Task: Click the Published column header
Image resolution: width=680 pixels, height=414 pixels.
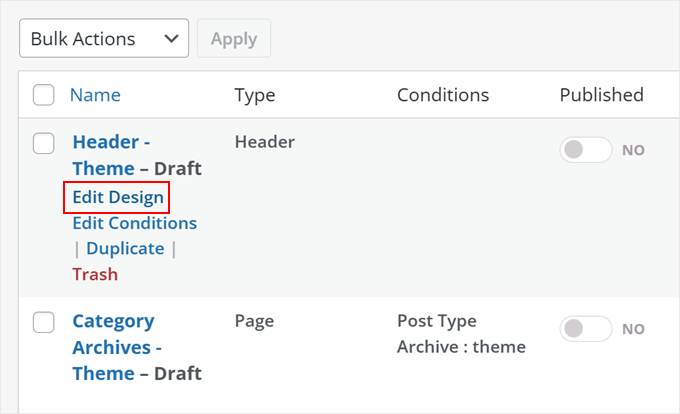Action: tap(601, 95)
